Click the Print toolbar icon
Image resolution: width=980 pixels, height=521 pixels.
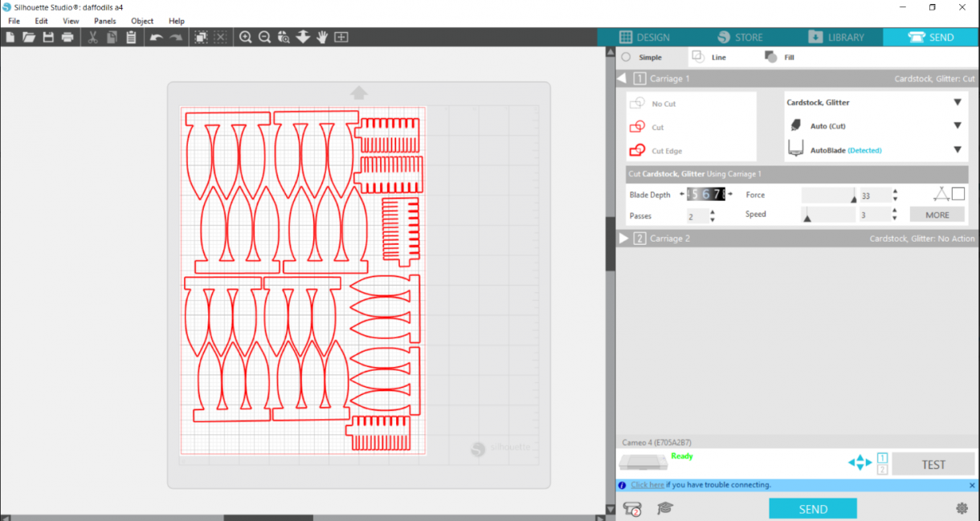click(67, 37)
